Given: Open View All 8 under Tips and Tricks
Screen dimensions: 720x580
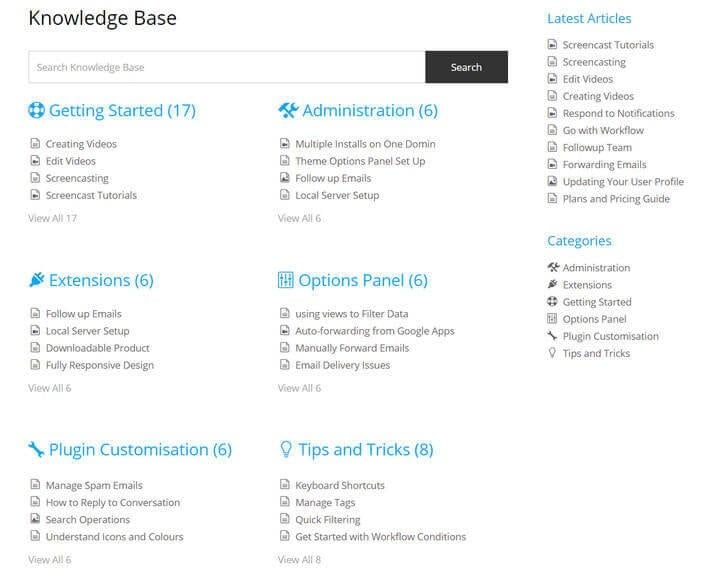Looking at the screenshot, I should click(299, 560).
